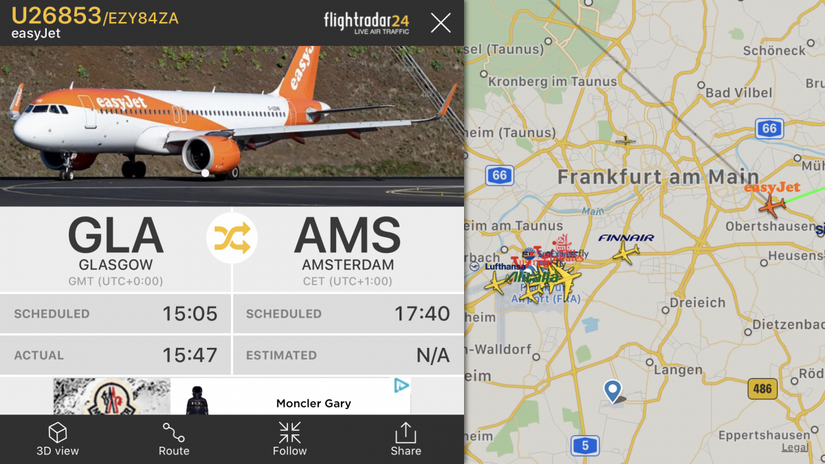Tap the GLA Glasgow departure airport
This screenshot has width=825, height=464.
pyautogui.click(x=116, y=250)
